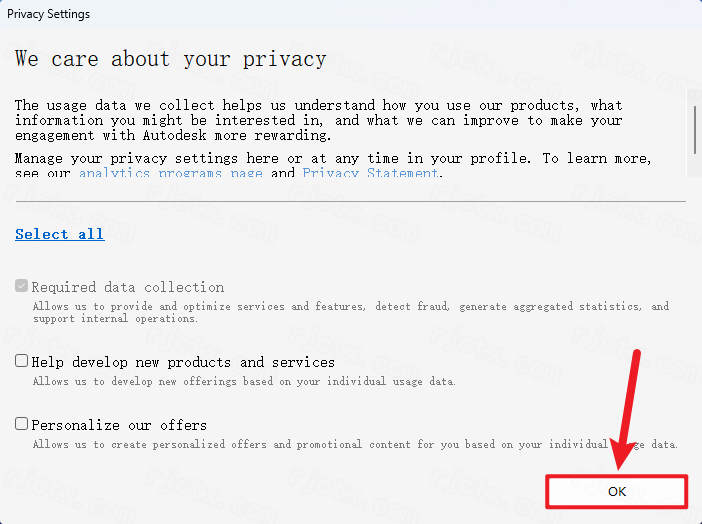702x524 pixels.
Task: Enable Help develop new products checkbox
Action: coord(22,361)
